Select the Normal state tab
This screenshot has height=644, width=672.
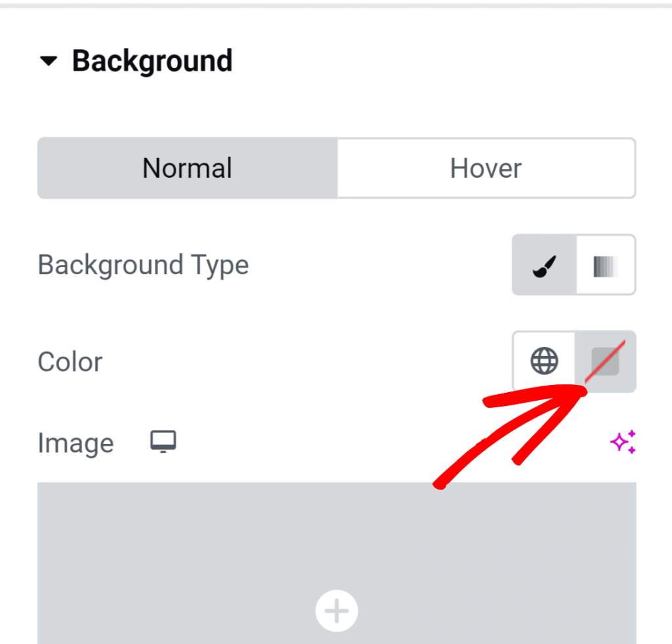186,168
